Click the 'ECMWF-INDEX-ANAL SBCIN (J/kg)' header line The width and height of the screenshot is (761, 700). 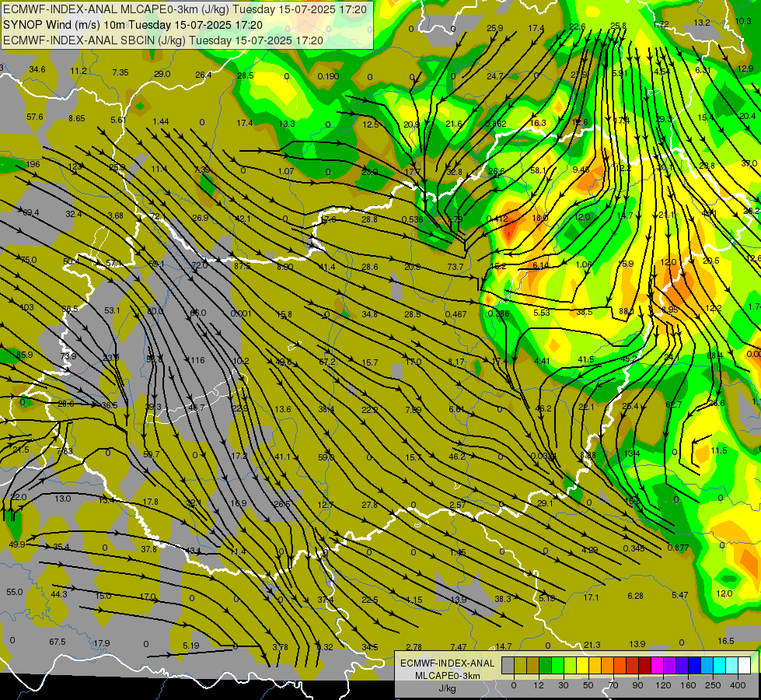coord(94,40)
